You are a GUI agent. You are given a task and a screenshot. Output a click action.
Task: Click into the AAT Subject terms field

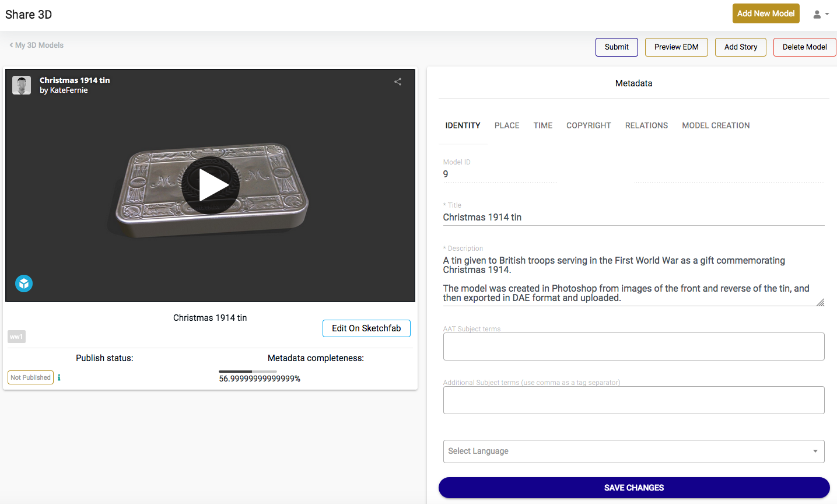(633, 346)
